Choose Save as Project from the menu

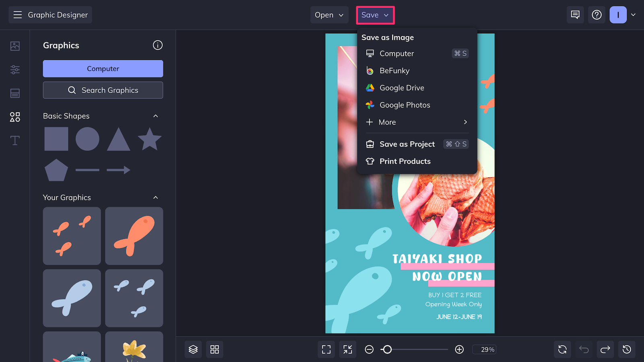click(x=407, y=144)
